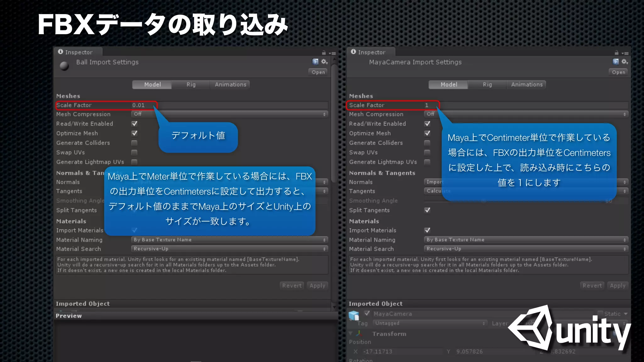Open the panel options menu in Ball Inspector
This screenshot has height=362, width=644.
(x=332, y=53)
